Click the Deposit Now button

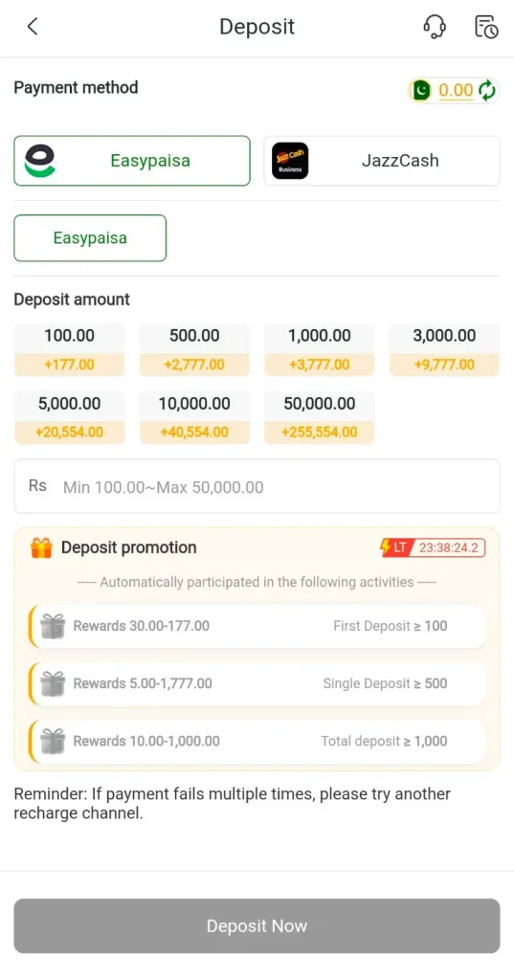257,925
